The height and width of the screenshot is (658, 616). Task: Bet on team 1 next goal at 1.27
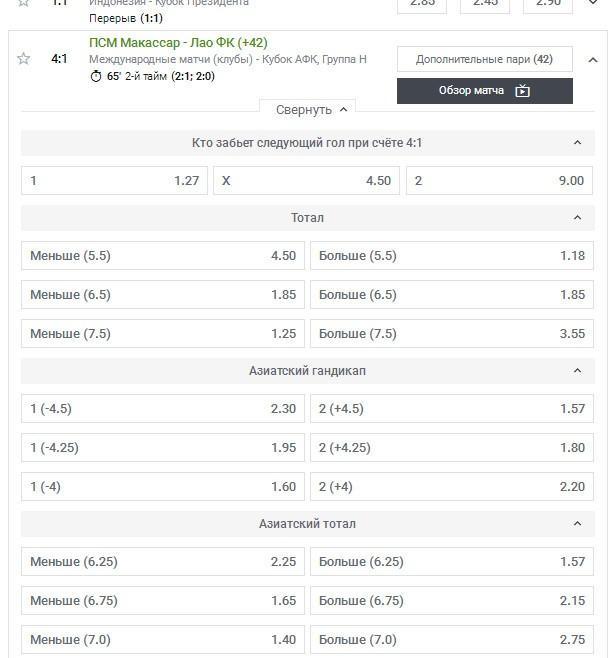[114, 181]
